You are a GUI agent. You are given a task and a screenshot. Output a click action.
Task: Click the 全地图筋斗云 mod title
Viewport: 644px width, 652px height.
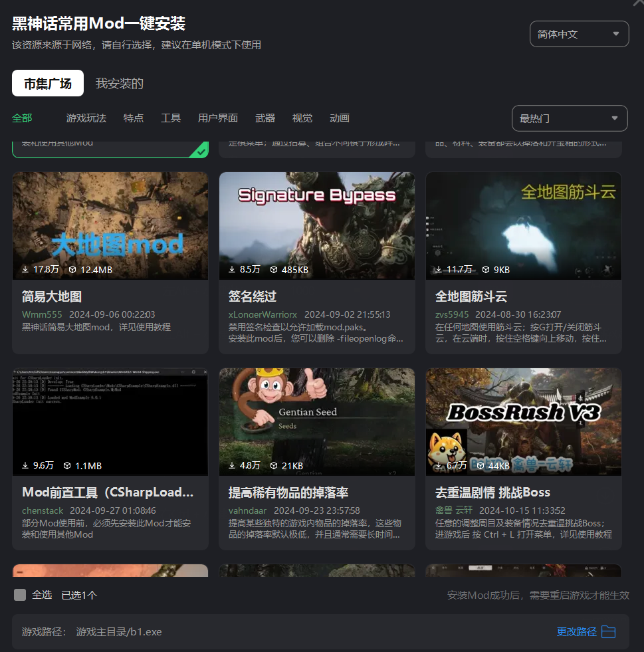471,296
